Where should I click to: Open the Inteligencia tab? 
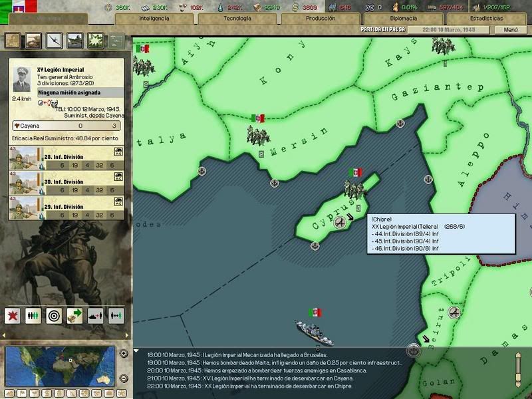[x=154, y=19]
